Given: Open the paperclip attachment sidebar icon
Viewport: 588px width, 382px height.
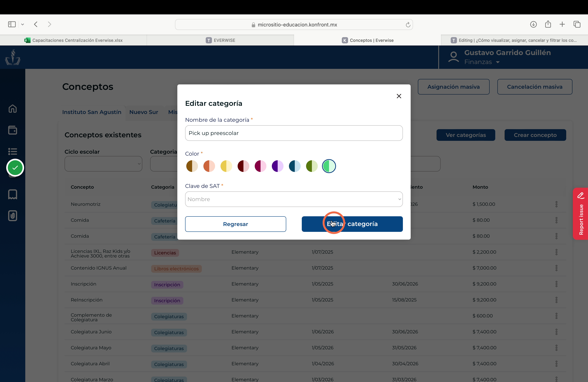Looking at the screenshot, I should click(x=13, y=216).
